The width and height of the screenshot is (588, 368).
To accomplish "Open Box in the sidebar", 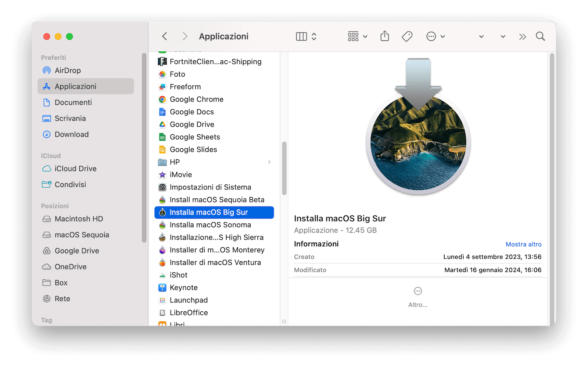I will [86, 283].
